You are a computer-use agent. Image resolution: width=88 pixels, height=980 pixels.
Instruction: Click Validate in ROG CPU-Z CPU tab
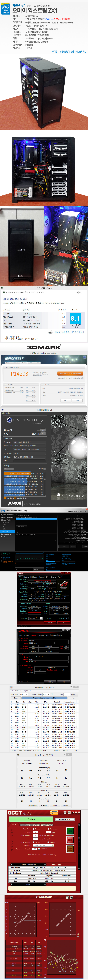pyautogui.click(x=50, y=623)
